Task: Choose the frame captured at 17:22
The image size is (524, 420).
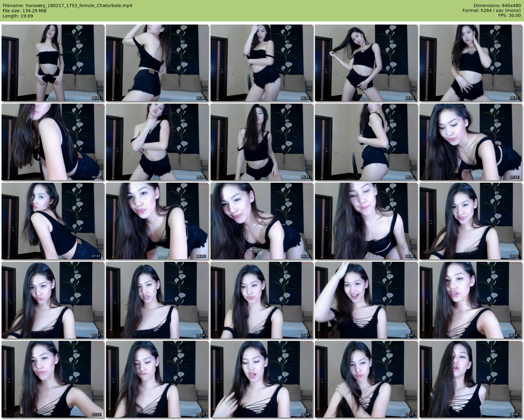Action: (366, 379)
